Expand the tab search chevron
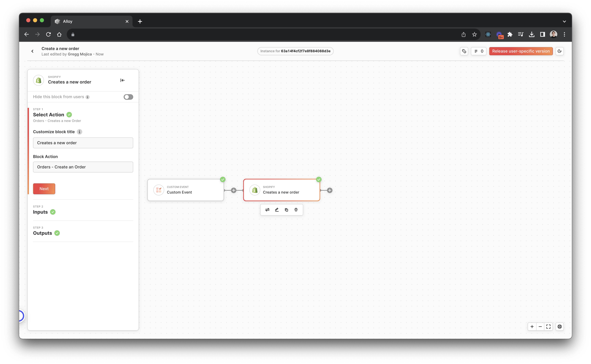This screenshot has width=591, height=364. click(x=564, y=21)
